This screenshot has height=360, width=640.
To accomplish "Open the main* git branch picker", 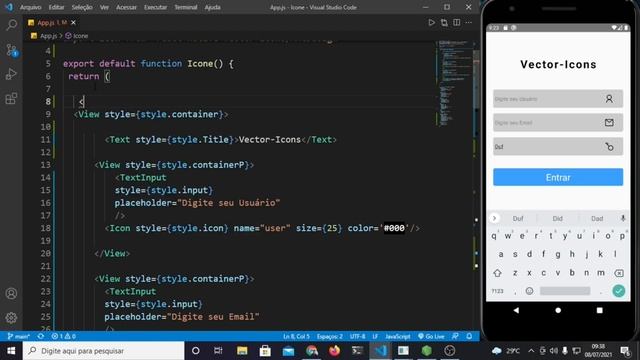I will 19,336.
